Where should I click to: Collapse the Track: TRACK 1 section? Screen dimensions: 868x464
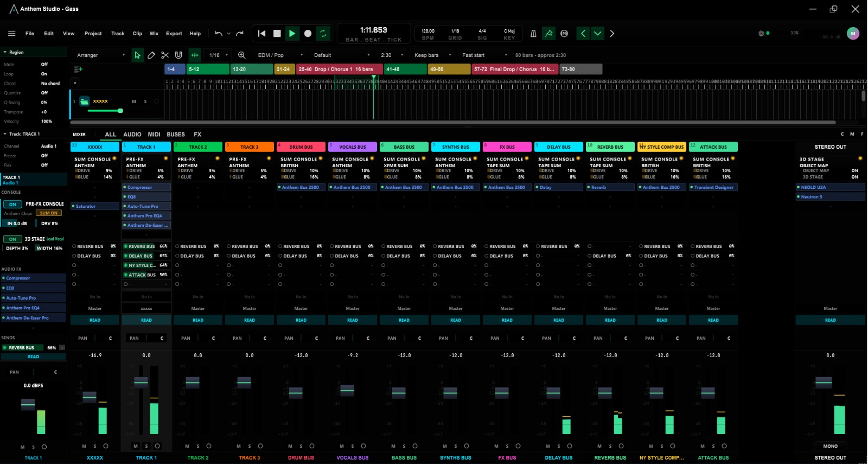tap(5, 134)
